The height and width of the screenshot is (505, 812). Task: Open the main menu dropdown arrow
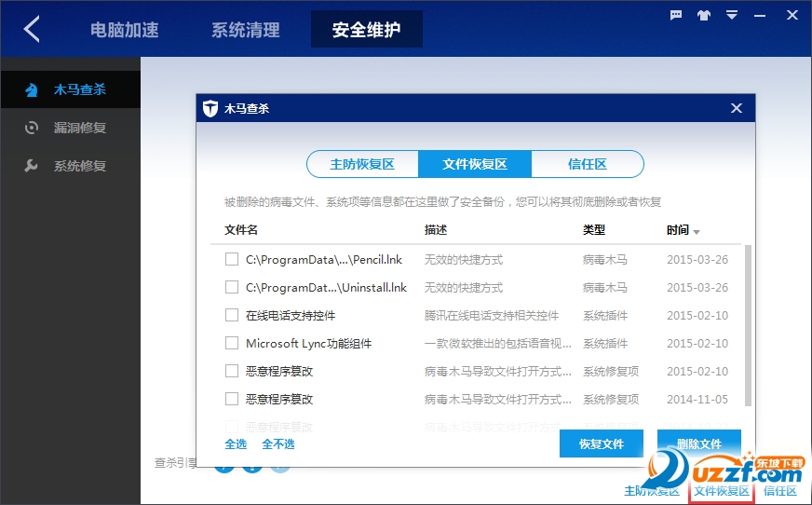[733, 15]
